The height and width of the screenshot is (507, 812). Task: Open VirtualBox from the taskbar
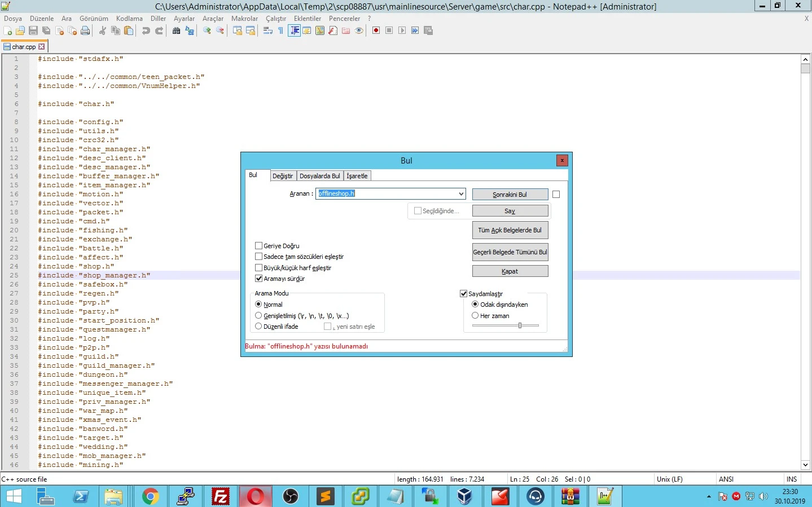465,496
